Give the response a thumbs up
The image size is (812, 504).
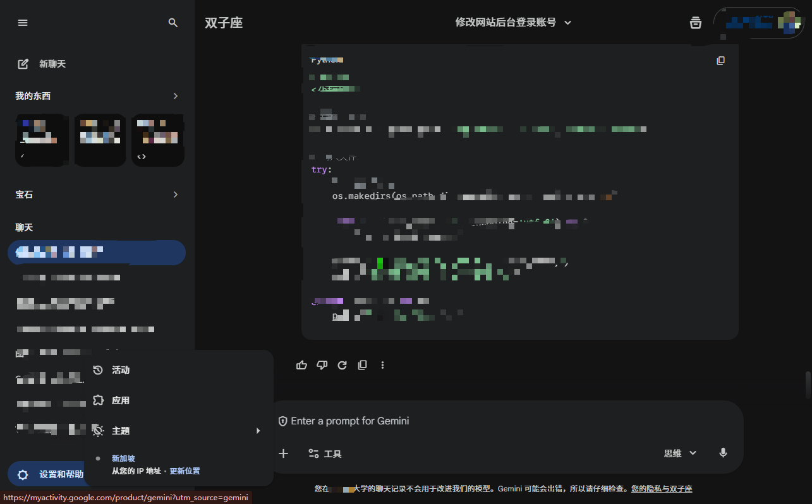click(302, 365)
